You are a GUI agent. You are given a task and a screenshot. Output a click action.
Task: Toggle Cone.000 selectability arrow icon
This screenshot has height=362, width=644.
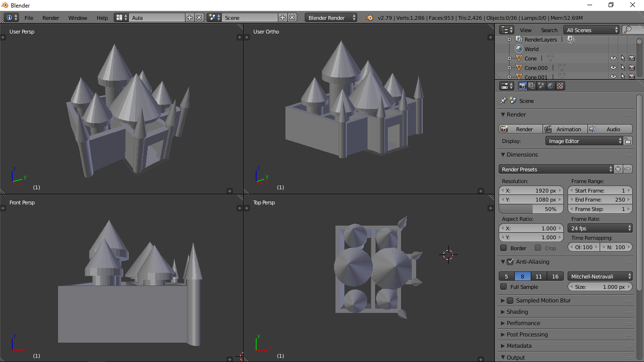click(623, 68)
